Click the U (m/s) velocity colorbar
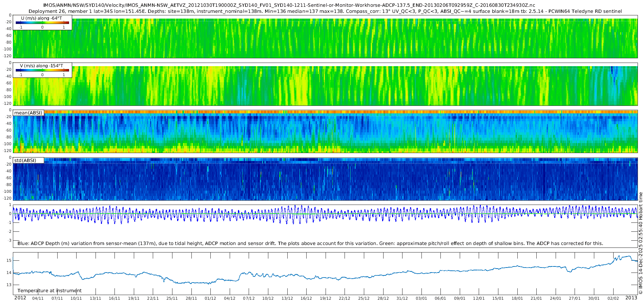 coord(42,23)
